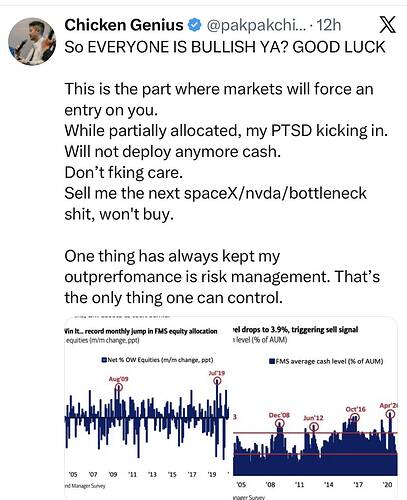The width and height of the screenshot is (407, 500).
Task: Click the 'EVERYONE IS BULLISH YA?' tweet line
Action: [x=225, y=47]
